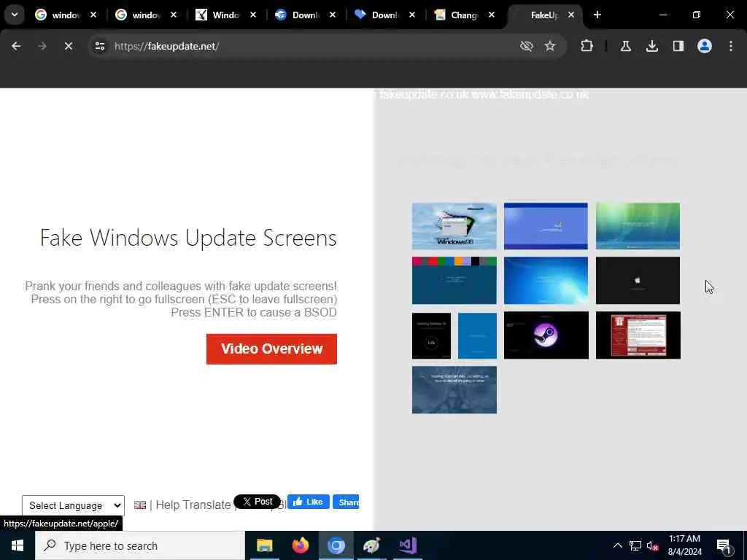Stop loading the page
The image size is (747, 560).
tap(68, 46)
